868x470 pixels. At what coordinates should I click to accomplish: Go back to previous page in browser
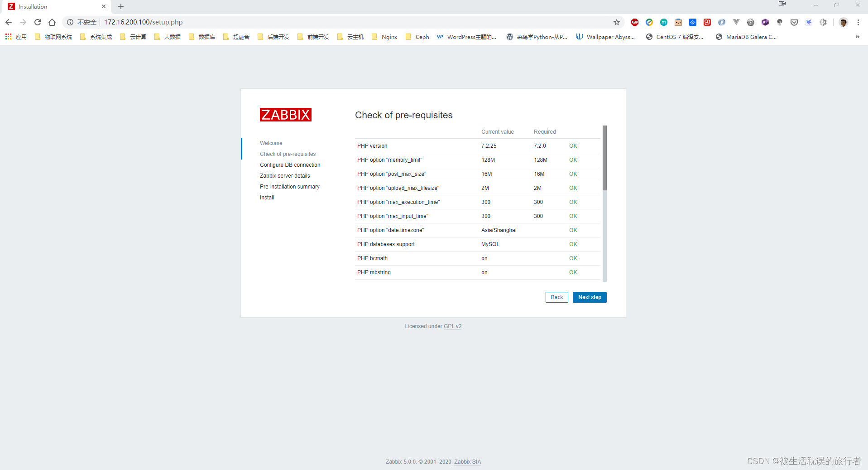click(x=9, y=22)
